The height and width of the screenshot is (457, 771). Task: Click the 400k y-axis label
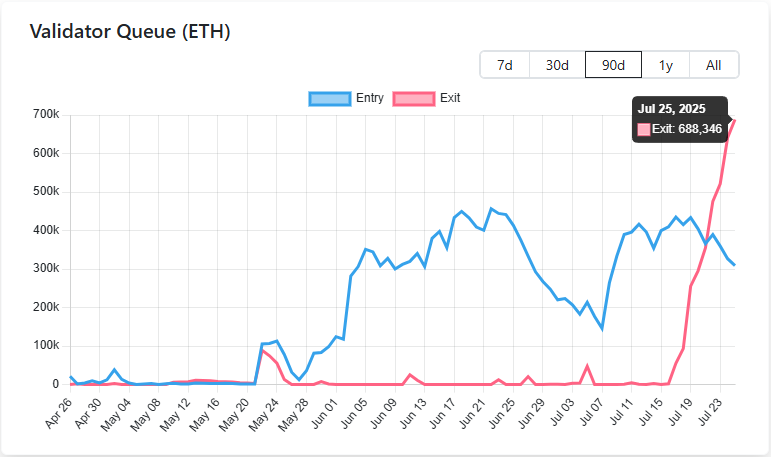(46, 231)
